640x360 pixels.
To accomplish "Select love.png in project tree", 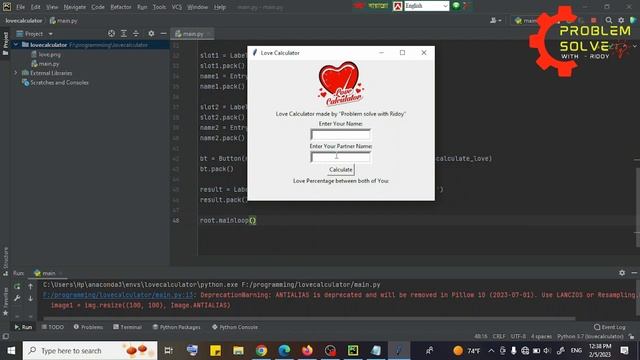I will 49,54.
